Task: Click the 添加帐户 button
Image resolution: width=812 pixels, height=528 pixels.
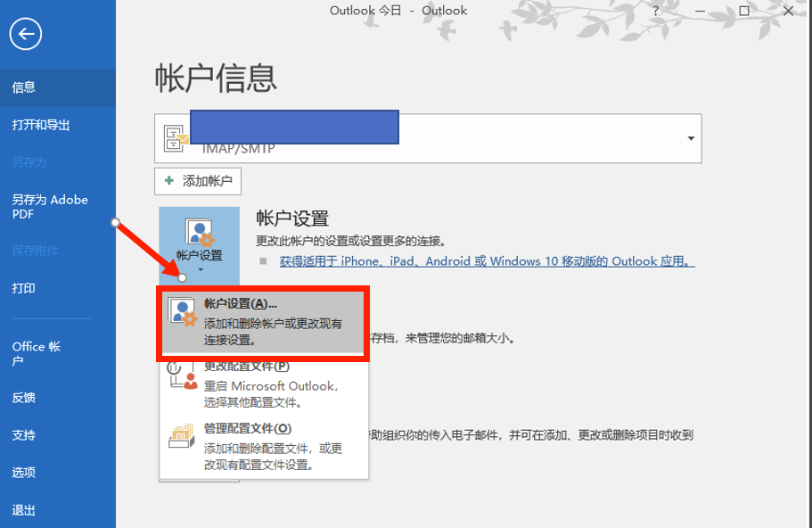Action: tap(198, 180)
